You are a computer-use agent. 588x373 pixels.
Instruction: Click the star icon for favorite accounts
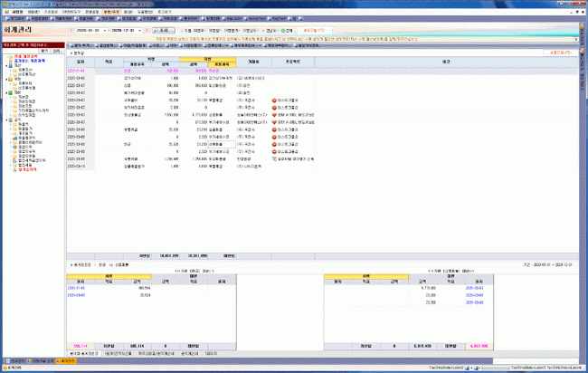pyautogui.click(x=11, y=61)
